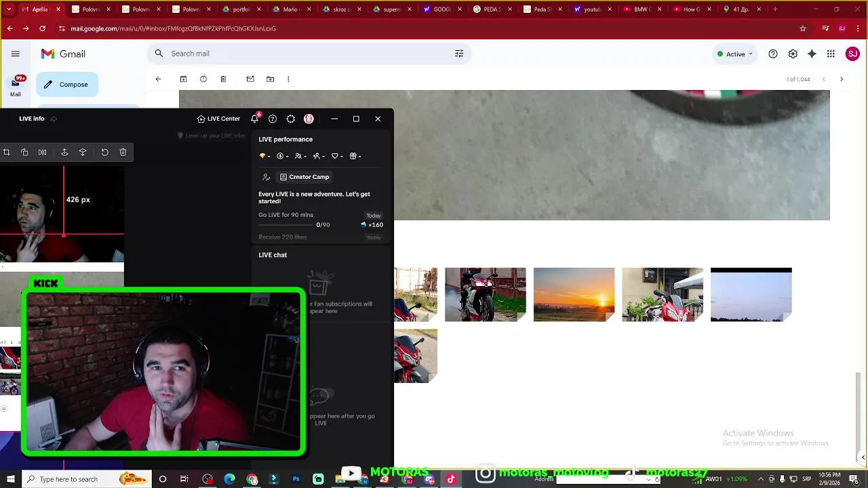Bookmark this page star icon

click(x=803, y=28)
